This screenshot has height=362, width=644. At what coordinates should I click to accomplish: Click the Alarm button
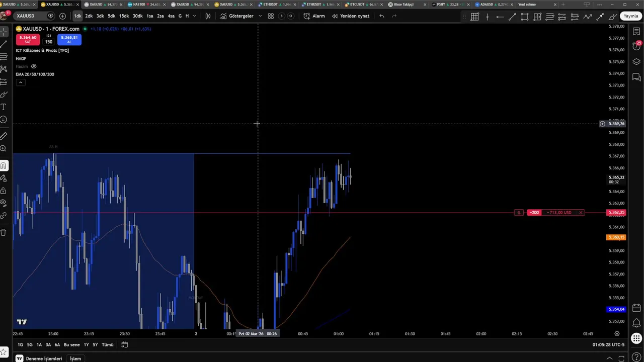[314, 16]
